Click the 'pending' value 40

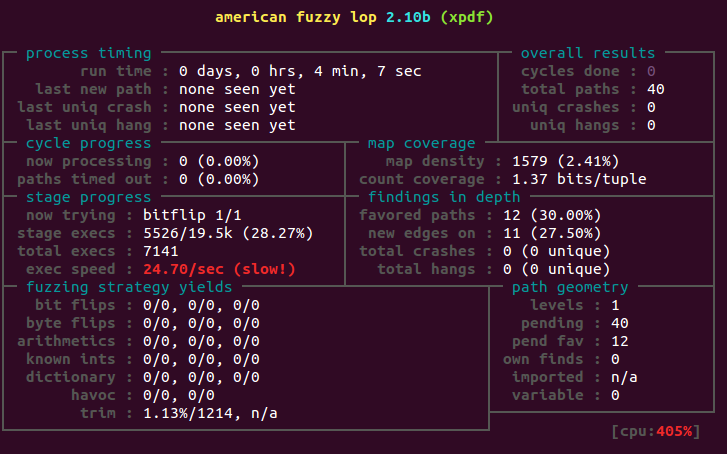coord(620,323)
